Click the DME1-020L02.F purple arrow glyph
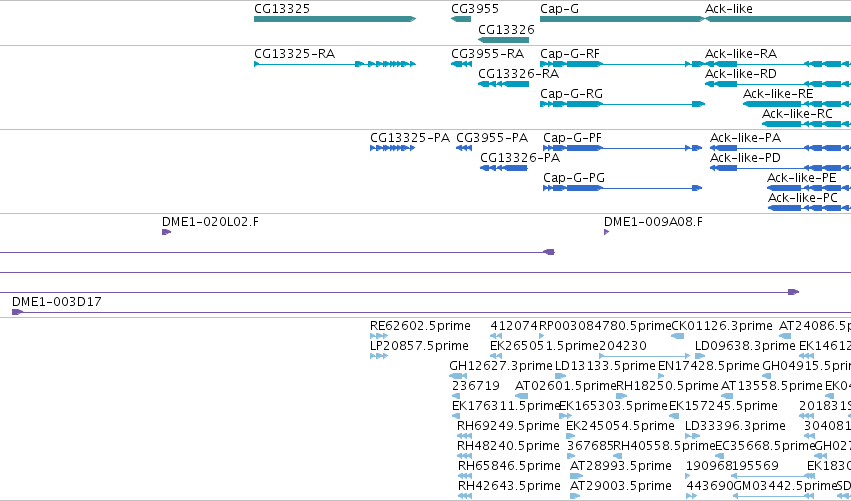The image size is (851, 501). coord(167,232)
